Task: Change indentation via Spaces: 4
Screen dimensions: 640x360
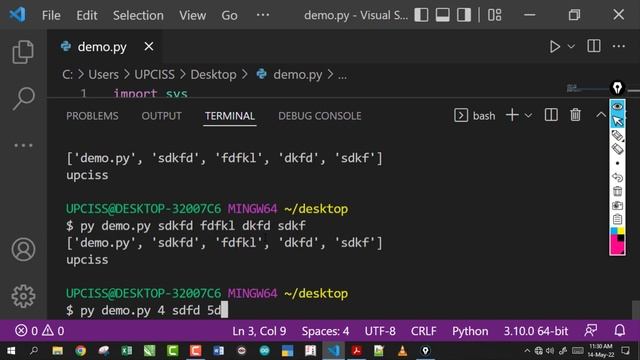Action: pos(325,331)
